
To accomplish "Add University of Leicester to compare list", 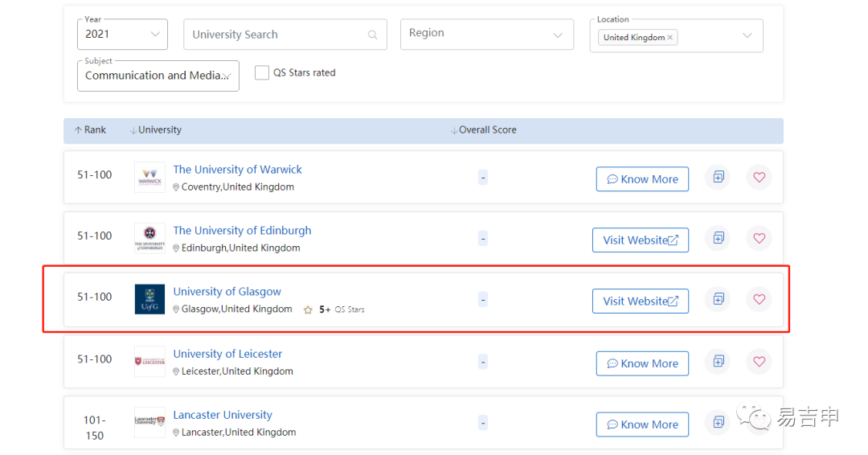I will (718, 362).
